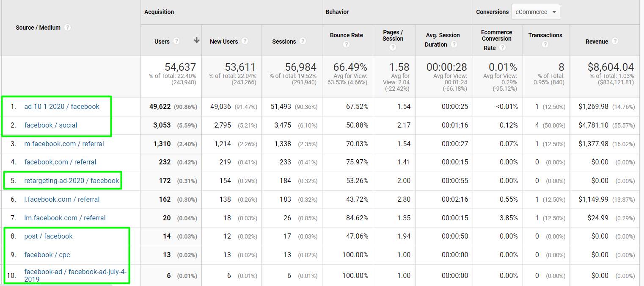This screenshot has height=286, width=644.
Task: Open help icon beside Sessions header
Action: (303, 42)
